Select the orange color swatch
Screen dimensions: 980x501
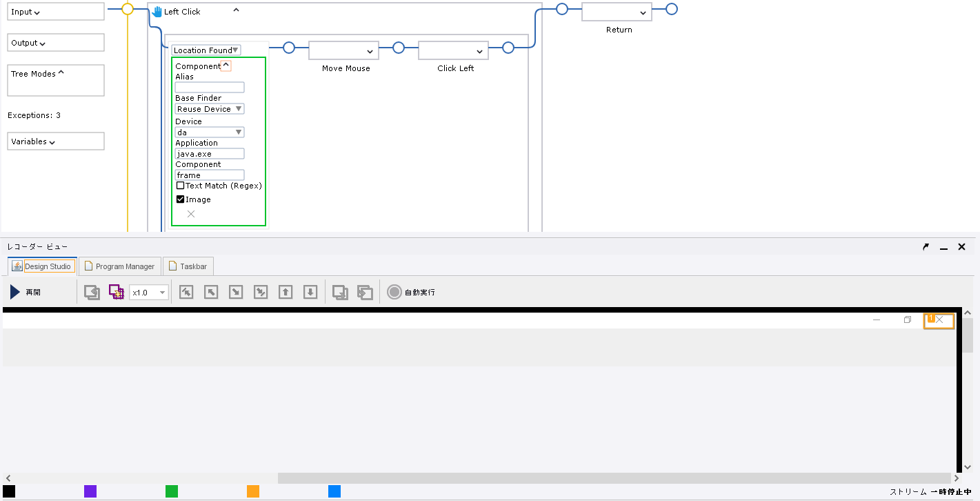click(253, 491)
